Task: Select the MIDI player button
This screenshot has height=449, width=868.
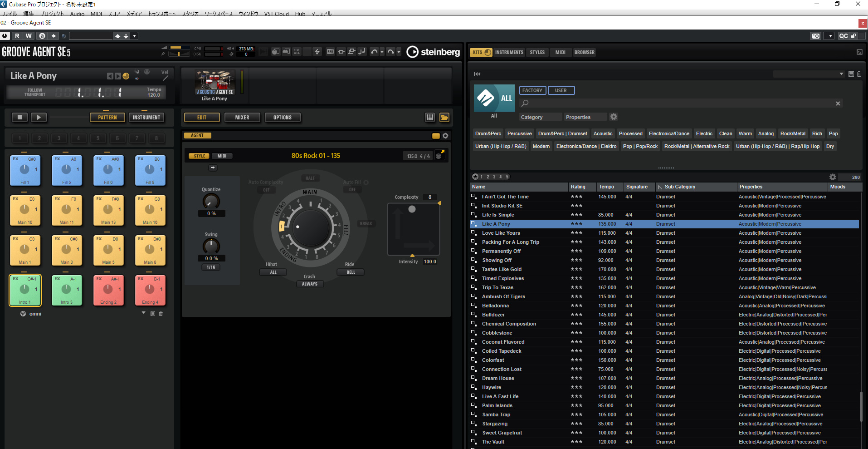Action: [222, 156]
